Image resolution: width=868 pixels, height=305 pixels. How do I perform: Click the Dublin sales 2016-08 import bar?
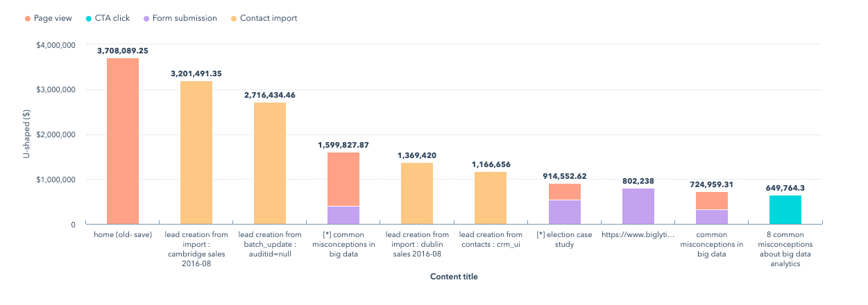[417, 193]
